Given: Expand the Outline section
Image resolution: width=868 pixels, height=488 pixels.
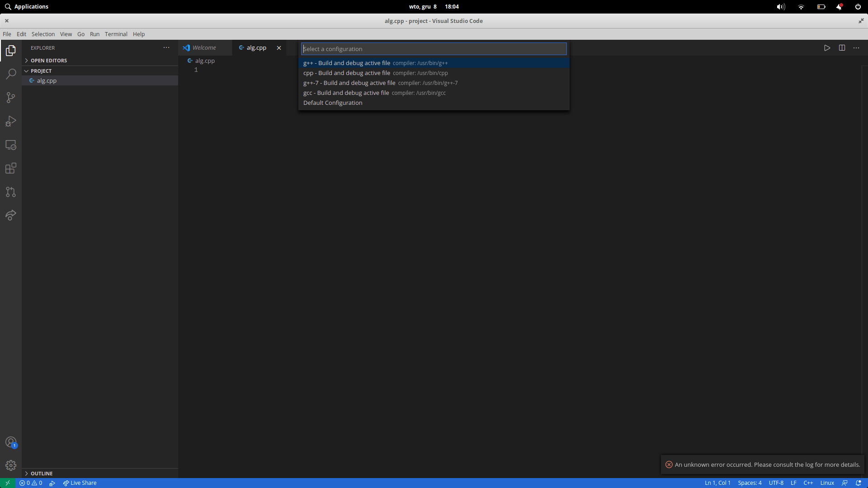Looking at the screenshot, I should click(100, 474).
